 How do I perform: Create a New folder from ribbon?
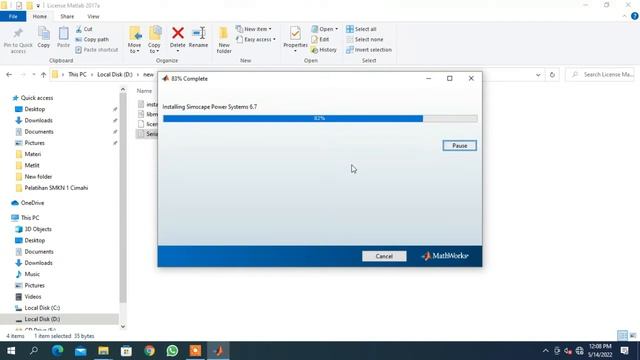[x=224, y=40]
